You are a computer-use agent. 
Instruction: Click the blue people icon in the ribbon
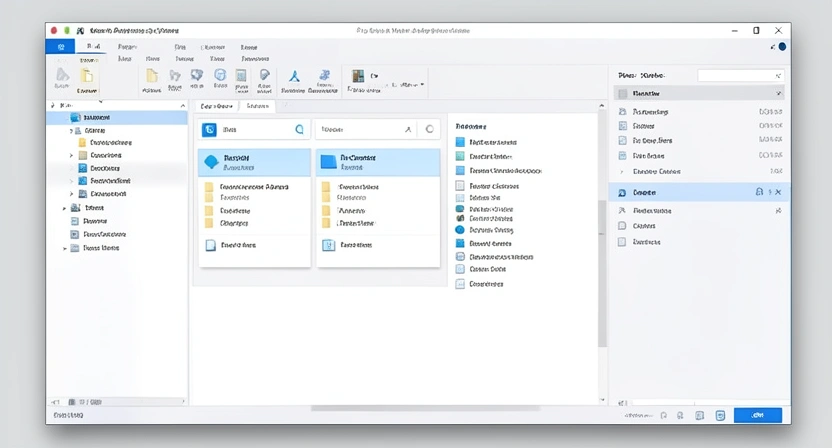(324, 76)
